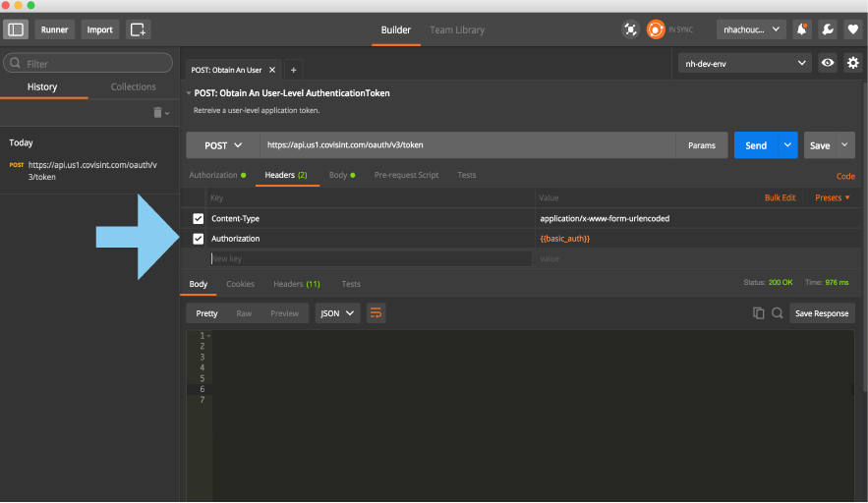The width and height of the screenshot is (868, 503).
Task: Open notifications bell icon
Action: click(x=802, y=29)
